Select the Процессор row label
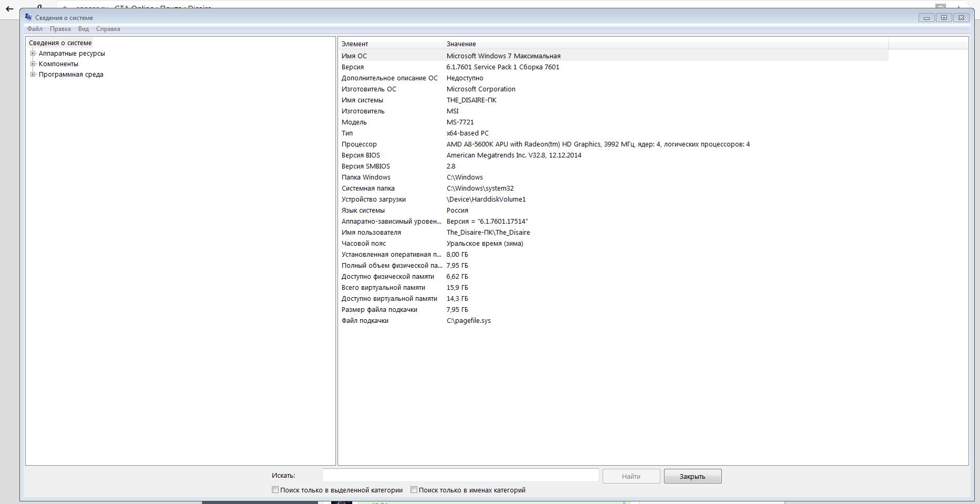 (359, 144)
